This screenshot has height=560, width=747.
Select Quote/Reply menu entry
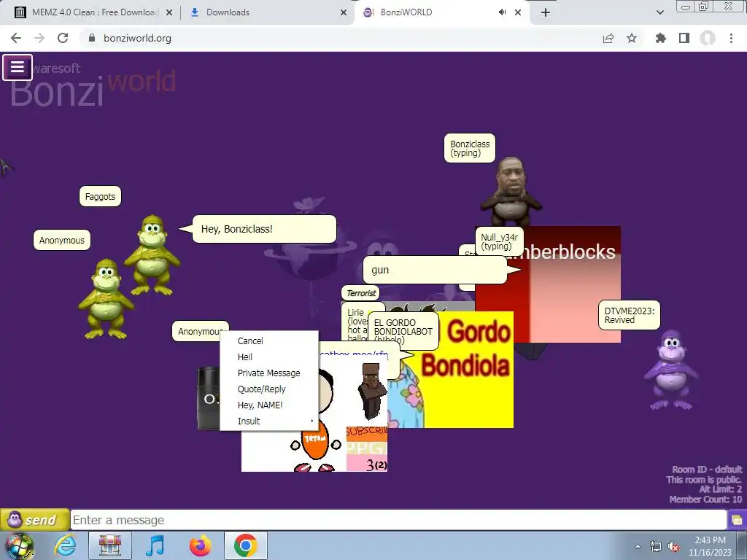[269, 389]
